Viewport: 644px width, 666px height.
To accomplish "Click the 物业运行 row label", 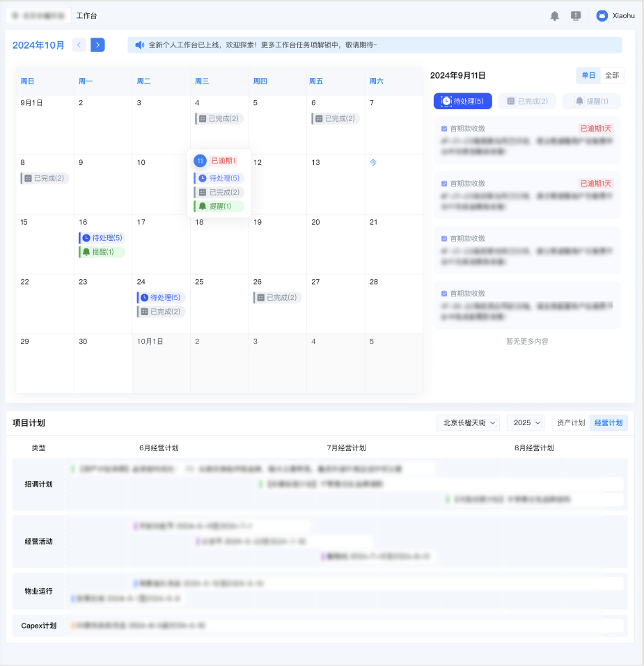I will (39, 592).
